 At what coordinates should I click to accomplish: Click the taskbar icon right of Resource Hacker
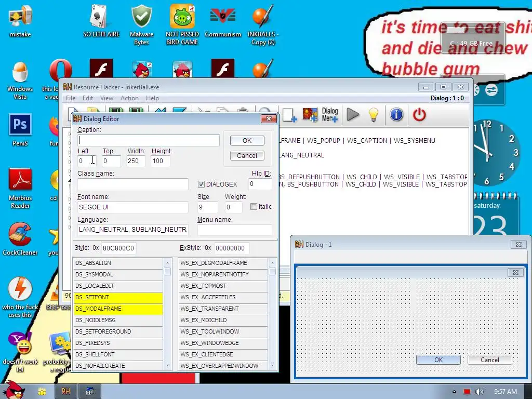pos(89,391)
